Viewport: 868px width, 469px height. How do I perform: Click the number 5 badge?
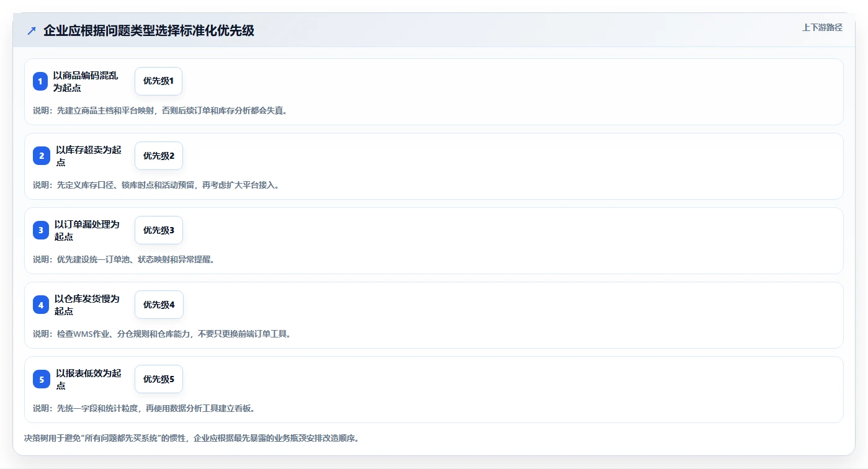click(x=42, y=379)
